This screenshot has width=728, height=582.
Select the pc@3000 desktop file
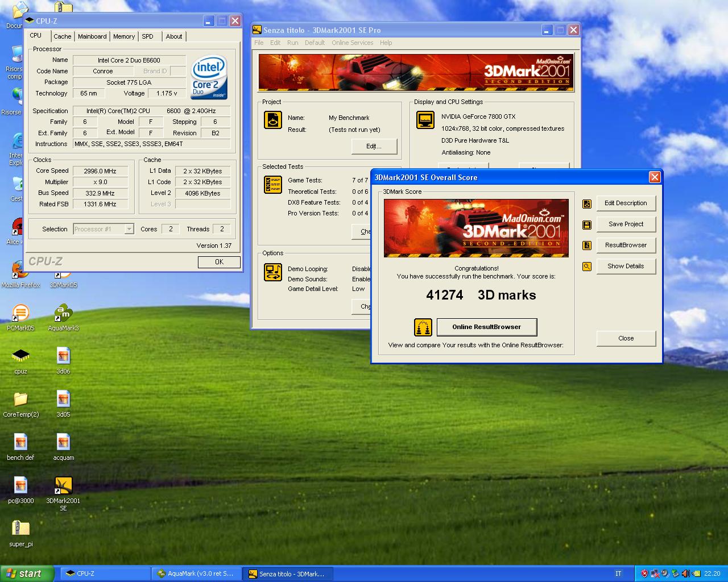click(20, 489)
